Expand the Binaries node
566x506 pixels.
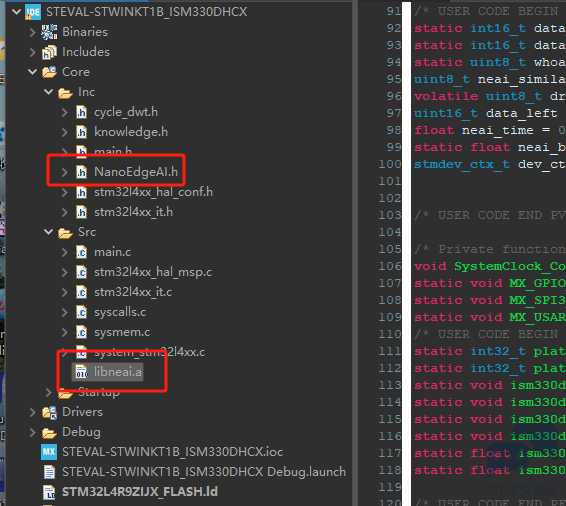click(x=32, y=32)
